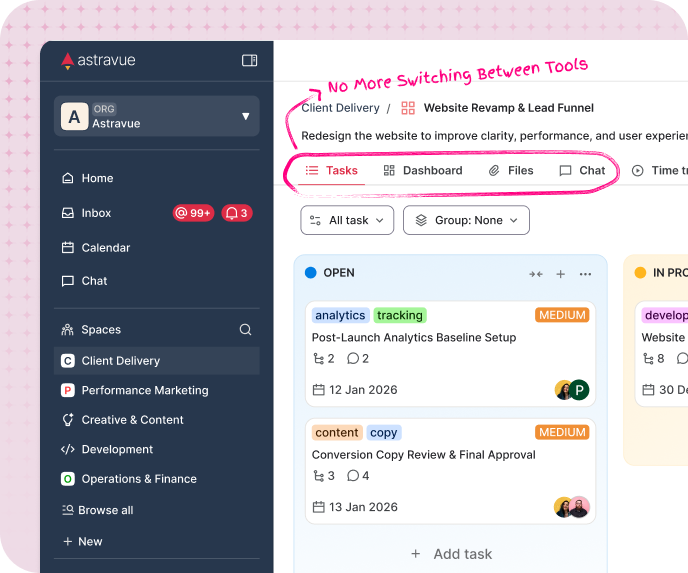The height and width of the screenshot is (573, 688).
Task: Select the Performance Marketing space
Action: [x=145, y=391]
